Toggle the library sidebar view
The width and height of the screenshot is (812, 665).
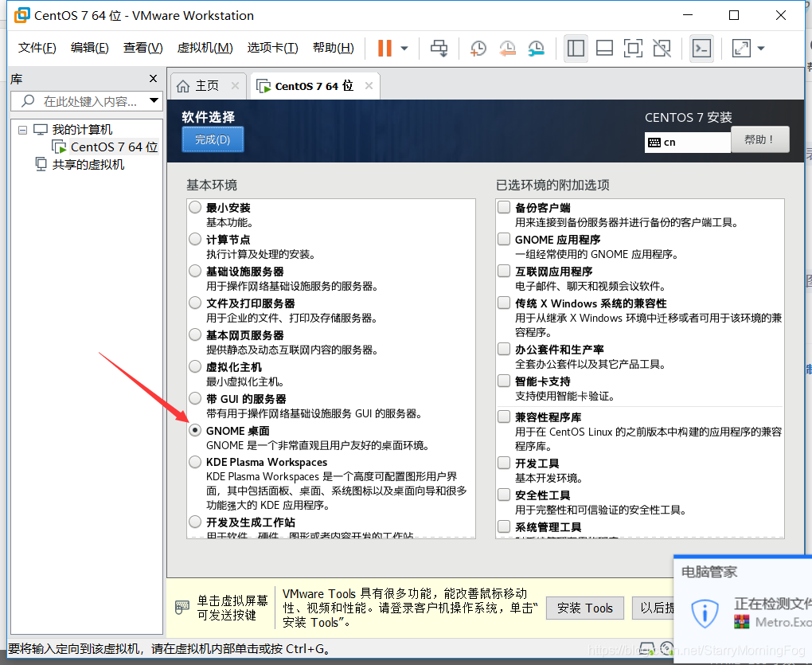pyautogui.click(x=576, y=48)
